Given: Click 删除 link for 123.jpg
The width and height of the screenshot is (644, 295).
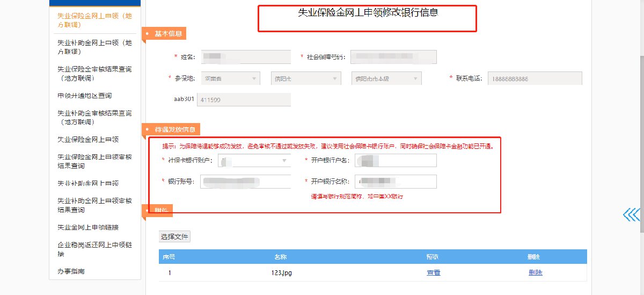Looking at the screenshot, I should click(x=535, y=272).
